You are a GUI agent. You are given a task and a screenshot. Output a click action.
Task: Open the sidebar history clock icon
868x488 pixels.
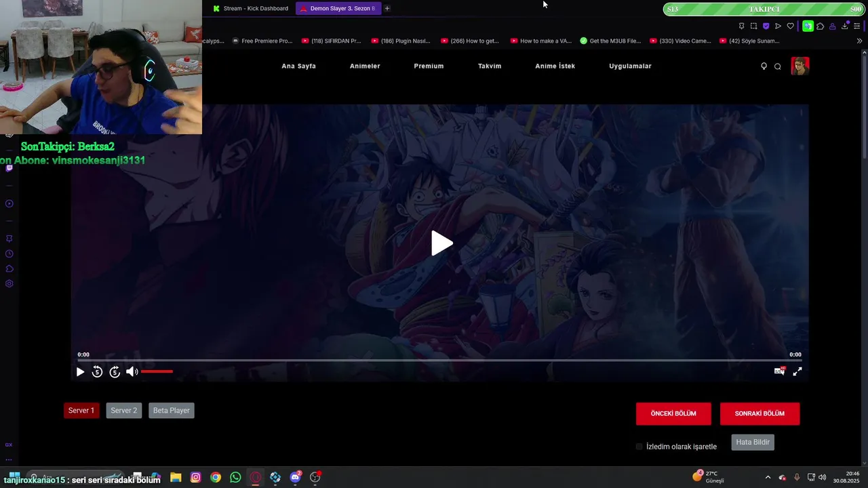tap(9, 253)
